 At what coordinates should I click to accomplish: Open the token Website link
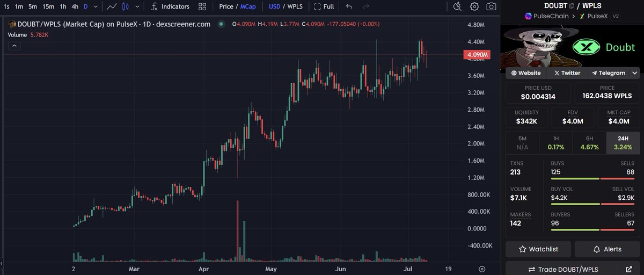point(525,73)
